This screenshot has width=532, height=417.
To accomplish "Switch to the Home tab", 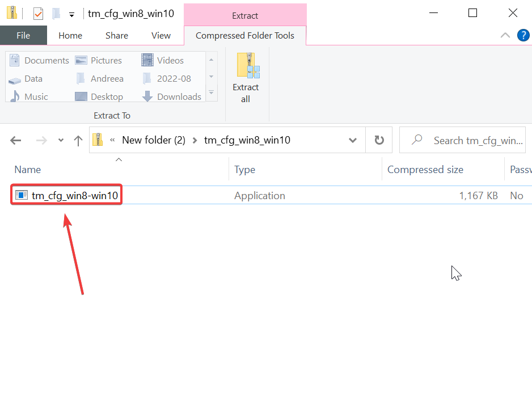I will click(70, 35).
